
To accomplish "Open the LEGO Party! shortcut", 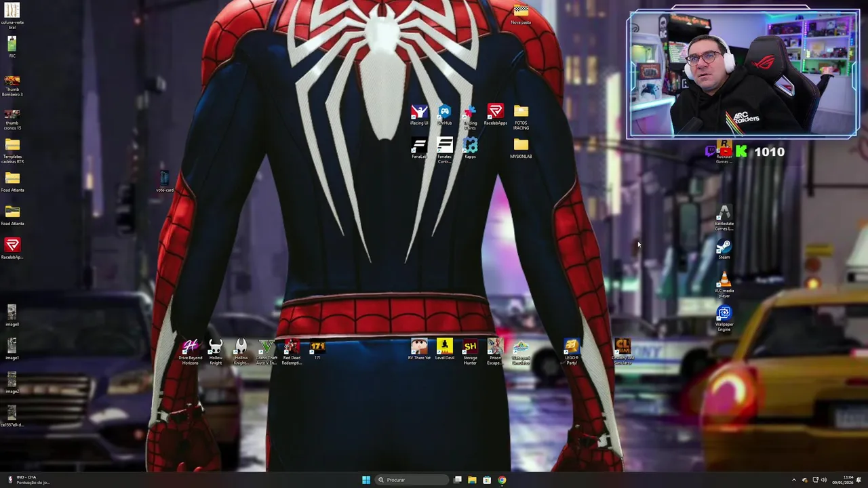I will coord(572,352).
